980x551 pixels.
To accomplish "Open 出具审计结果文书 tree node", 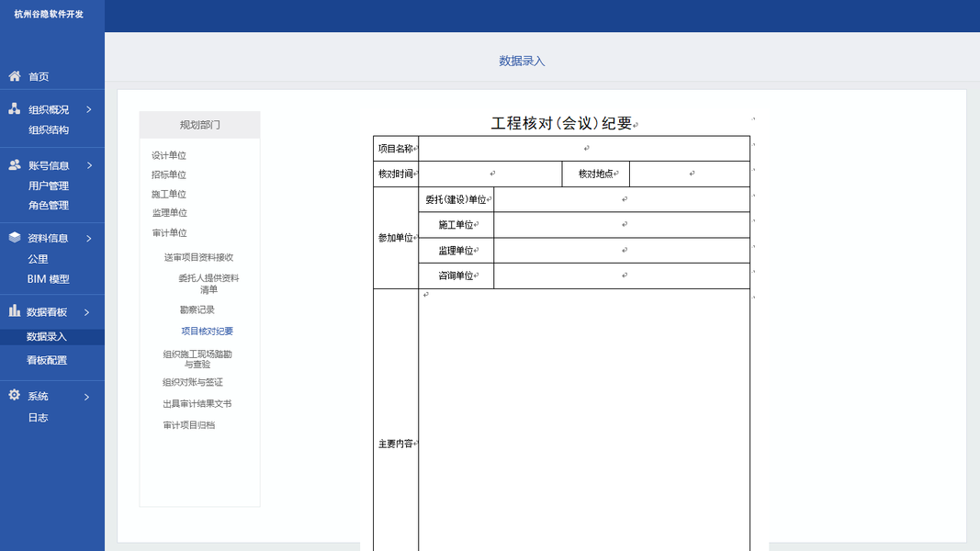I will (x=197, y=403).
